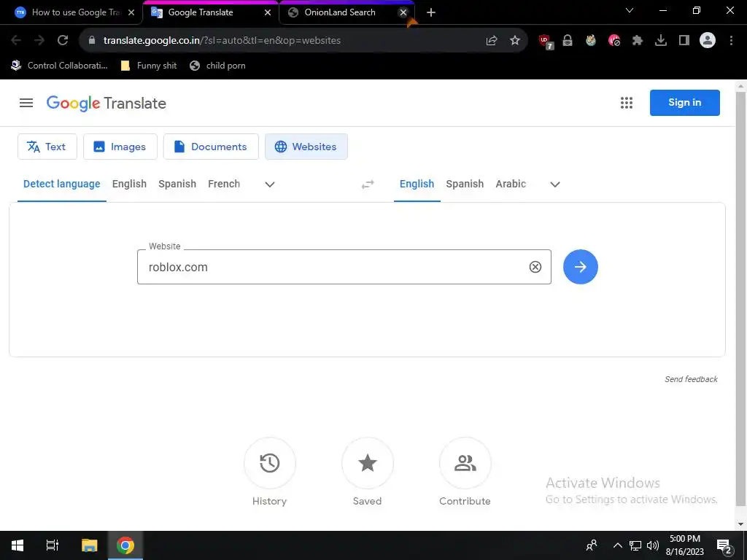The image size is (747, 560).
Task: Open the uBlock Origin extension
Action: click(x=546, y=42)
